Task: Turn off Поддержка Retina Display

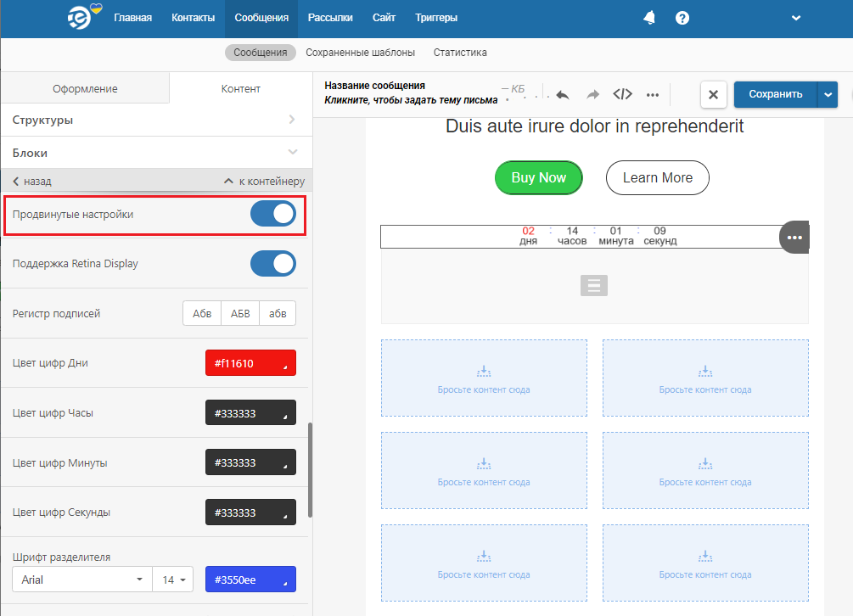Action: coord(272,264)
